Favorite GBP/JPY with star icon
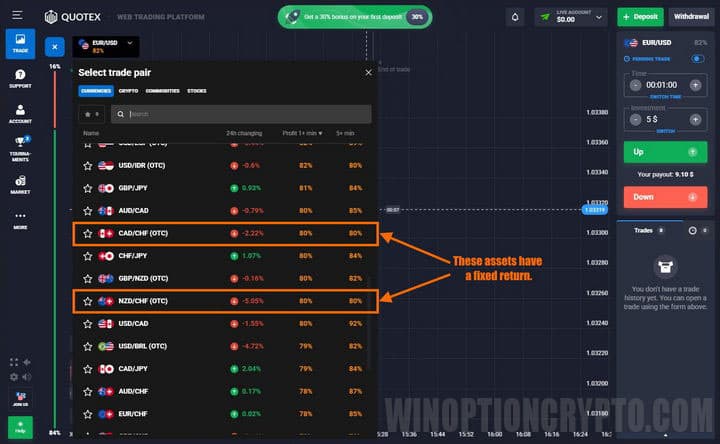The width and height of the screenshot is (720, 444). pos(87,188)
